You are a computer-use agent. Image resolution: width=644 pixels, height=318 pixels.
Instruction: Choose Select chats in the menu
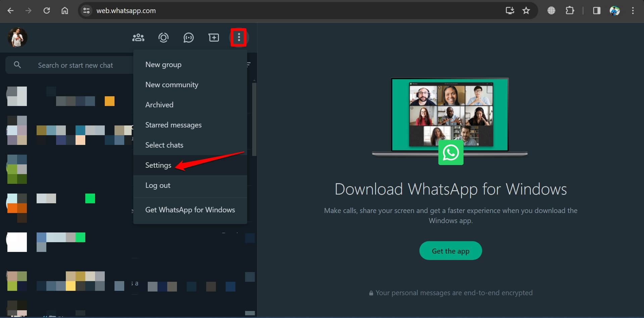[190, 145]
